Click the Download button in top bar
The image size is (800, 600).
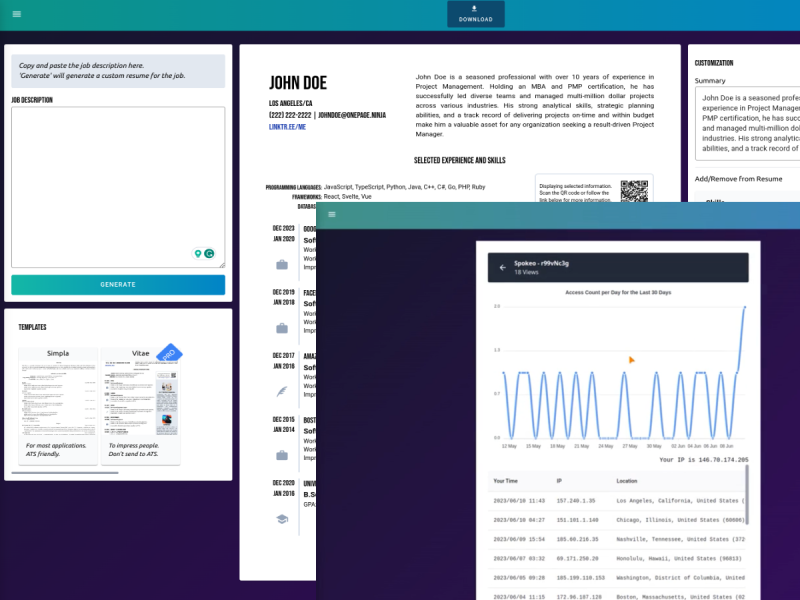[x=476, y=14]
